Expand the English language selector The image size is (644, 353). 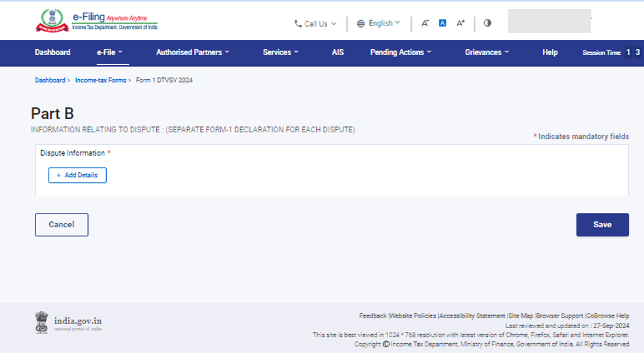pyautogui.click(x=378, y=23)
